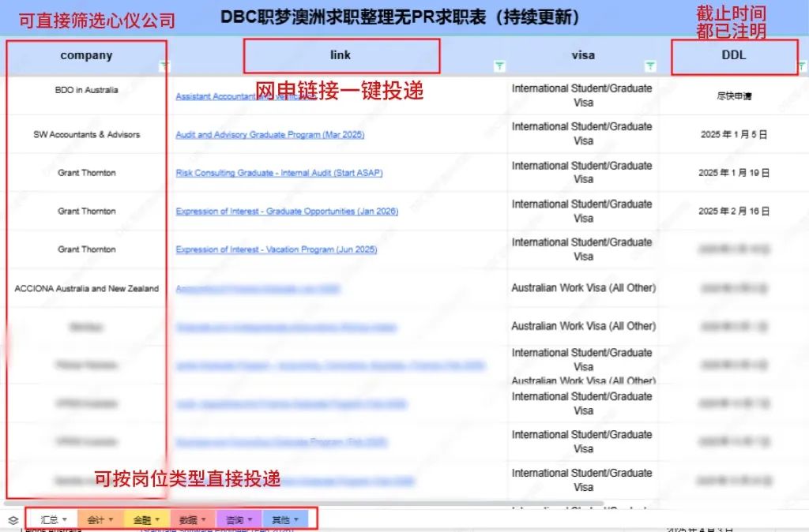
Task: Open the company column filter icon
Action: tap(164, 66)
